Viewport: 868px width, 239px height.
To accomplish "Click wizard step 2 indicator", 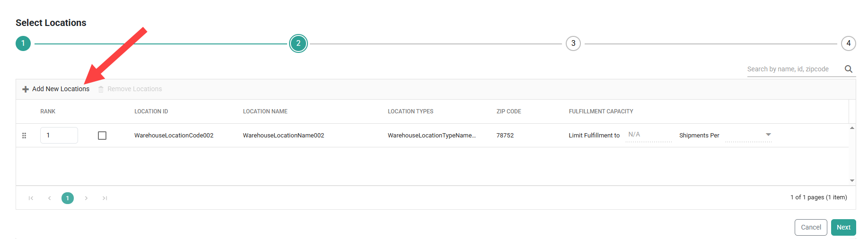I will click(298, 43).
